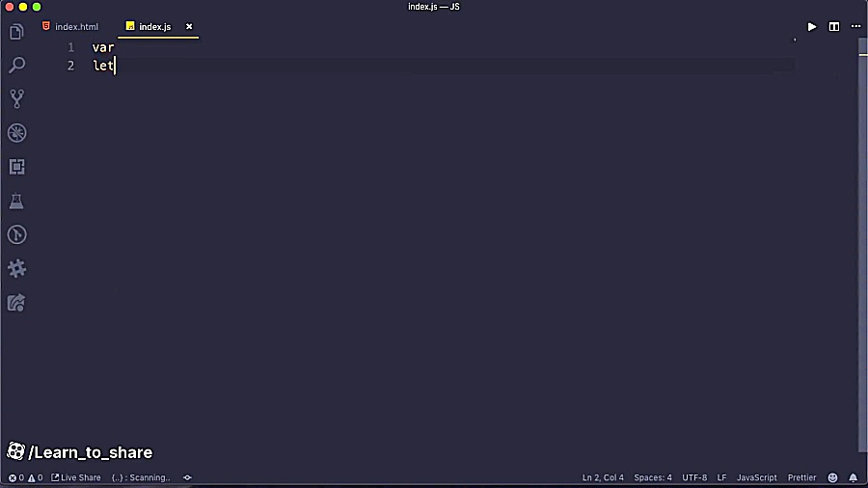Click the line 2 number in the gutter

pyautogui.click(x=70, y=66)
